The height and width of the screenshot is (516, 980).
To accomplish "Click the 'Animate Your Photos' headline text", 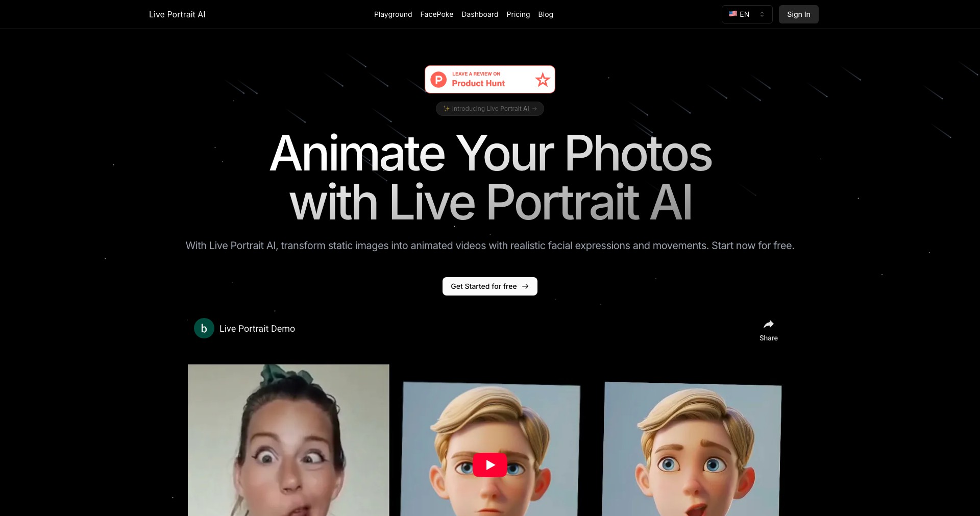I will pos(491,154).
